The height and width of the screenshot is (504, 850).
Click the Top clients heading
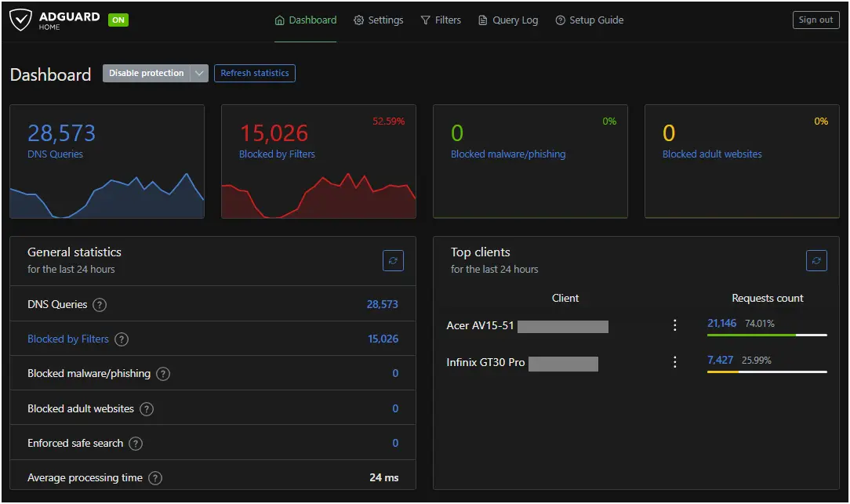(x=481, y=252)
